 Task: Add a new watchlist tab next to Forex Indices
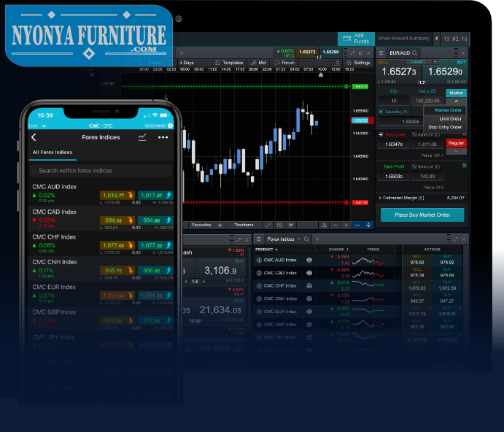click(x=317, y=239)
